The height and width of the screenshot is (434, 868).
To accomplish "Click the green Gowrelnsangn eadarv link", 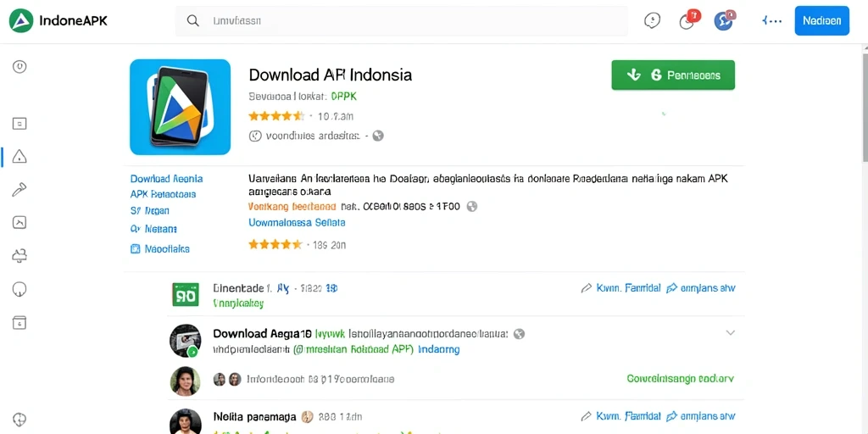I will click(x=681, y=379).
